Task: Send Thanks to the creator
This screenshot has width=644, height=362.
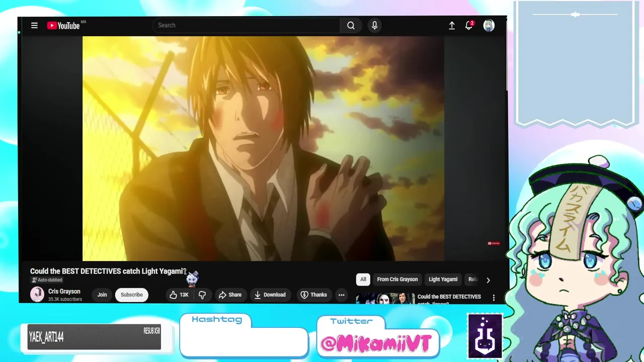Action: (x=313, y=295)
